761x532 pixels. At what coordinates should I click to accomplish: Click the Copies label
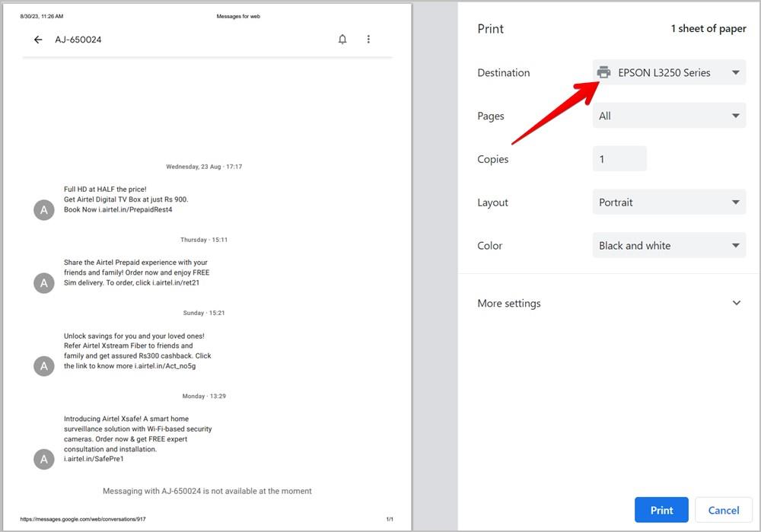492,159
